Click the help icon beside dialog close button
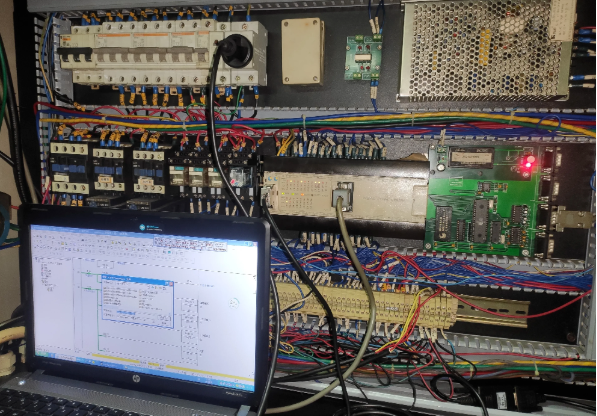597x416 pixels. coord(166,283)
